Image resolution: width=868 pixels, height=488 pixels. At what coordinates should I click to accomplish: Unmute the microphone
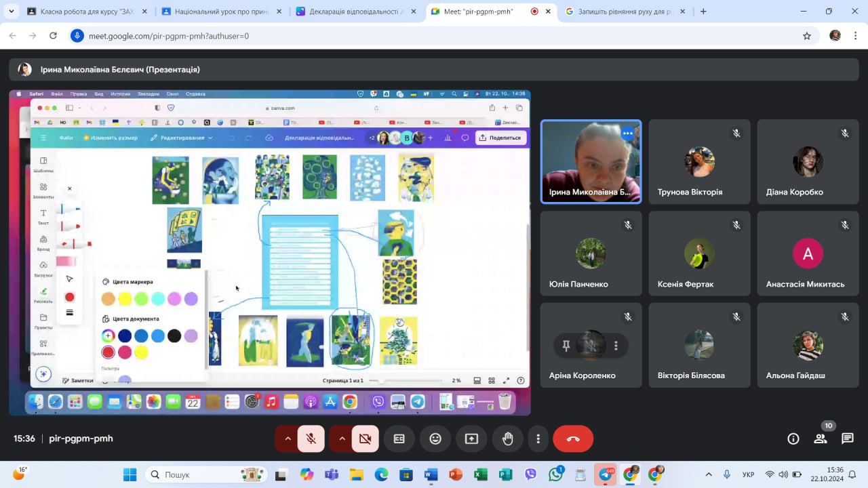click(x=311, y=439)
